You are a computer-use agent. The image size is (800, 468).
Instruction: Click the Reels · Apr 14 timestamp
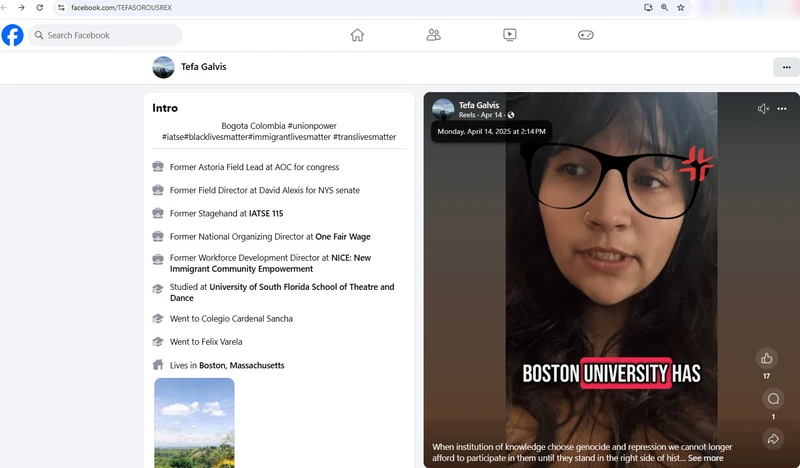click(x=480, y=115)
